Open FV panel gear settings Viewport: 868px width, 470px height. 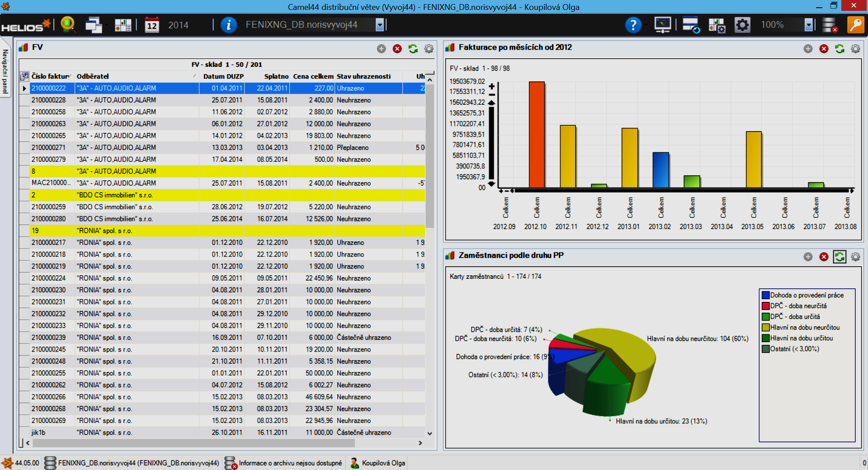429,49
